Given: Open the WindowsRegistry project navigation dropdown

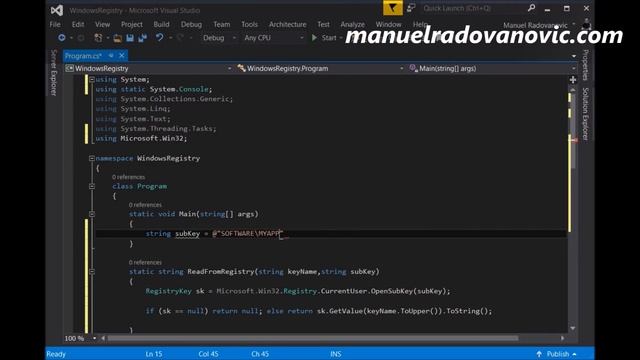Looking at the screenshot, I should coord(149,69).
